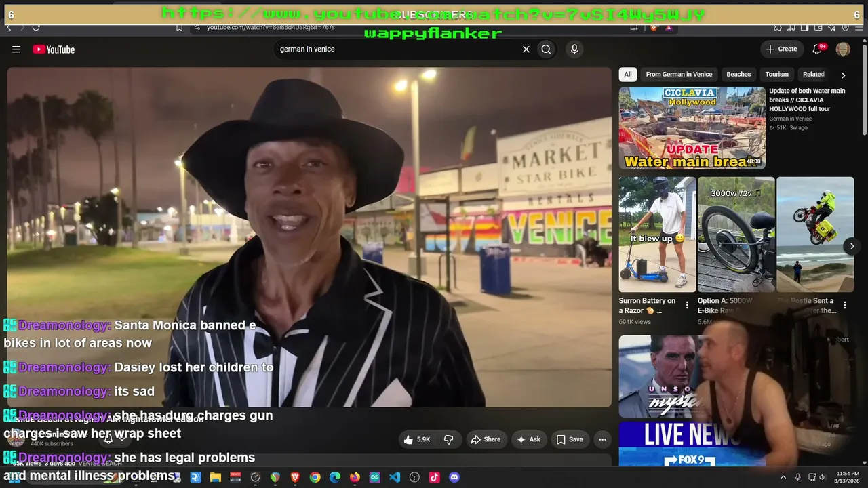Open Arduino IDE from the taskbar

pyautogui.click(x=375, y=477)
